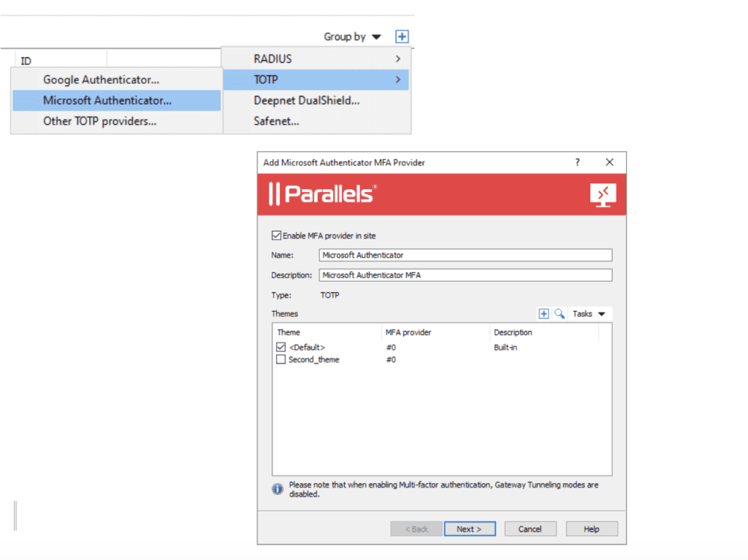Uncheck the Enable MFA provider in site checkbox
Viewport: 748px width, 560px height.
(276, 235)
